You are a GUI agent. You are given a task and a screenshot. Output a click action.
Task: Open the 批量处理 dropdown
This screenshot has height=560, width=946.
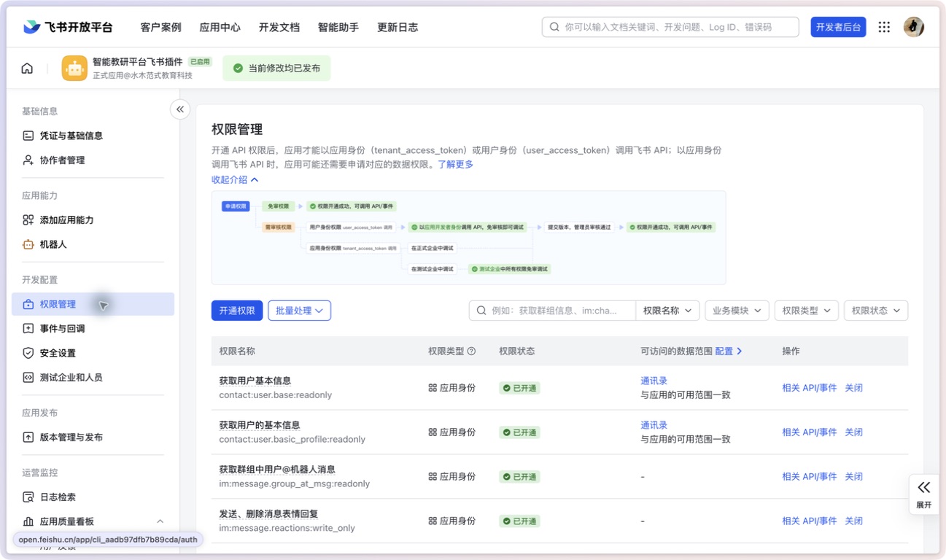click(x=299, y=311)
